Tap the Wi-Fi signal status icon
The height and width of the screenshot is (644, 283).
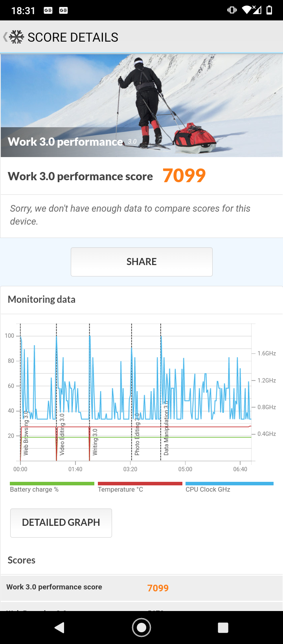252,10
